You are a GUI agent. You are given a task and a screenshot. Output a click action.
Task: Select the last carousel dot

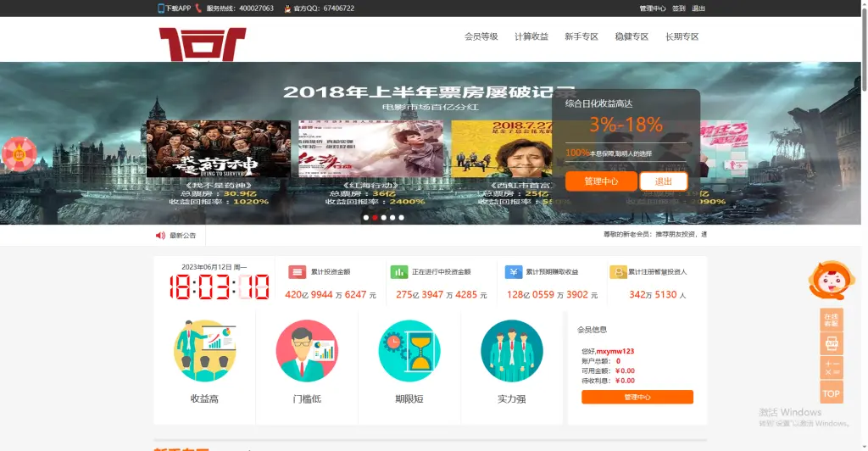pyautogui.click(x=401, y=218)
